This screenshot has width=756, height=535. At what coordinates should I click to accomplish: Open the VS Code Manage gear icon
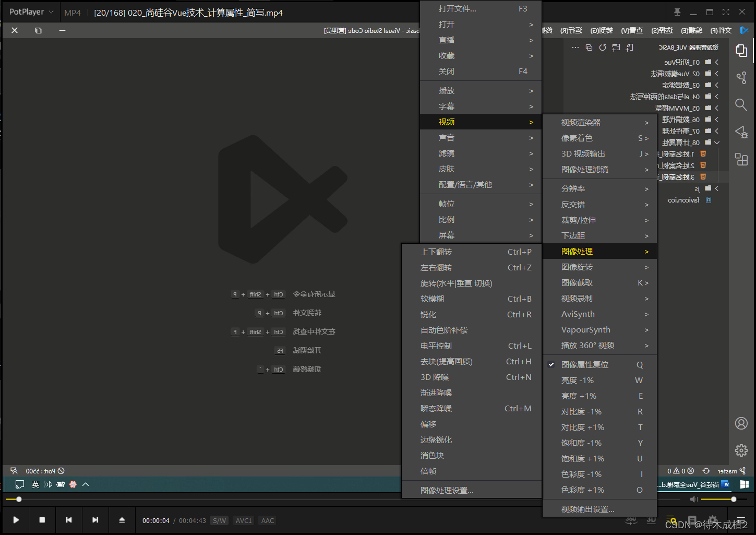[x=741, y=450]
